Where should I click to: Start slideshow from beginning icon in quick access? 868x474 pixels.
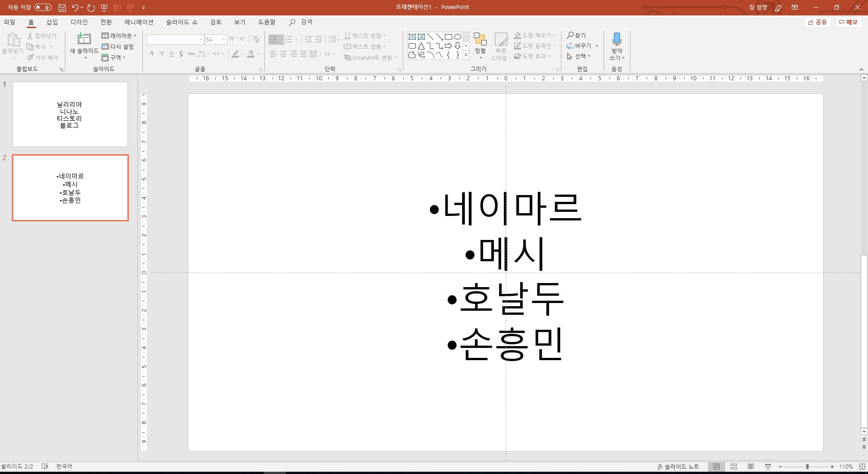click(x=104, y=8)
